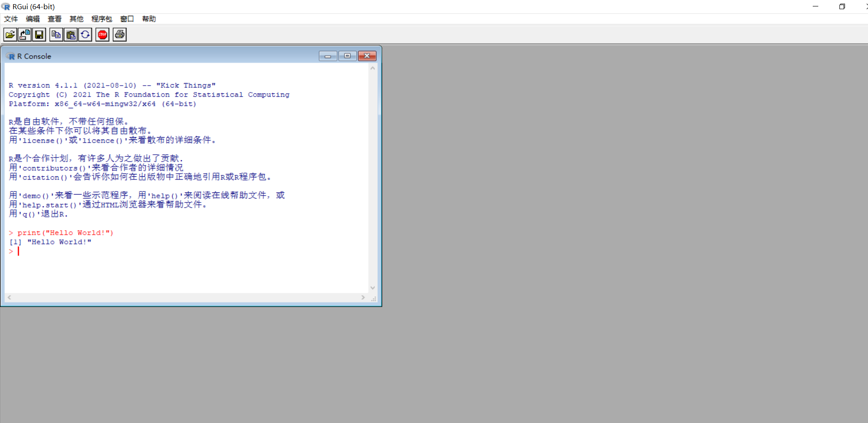Viewport: 868px width, 423px height.
Task: Open the 程序包 menu
Action: [102, 19]
